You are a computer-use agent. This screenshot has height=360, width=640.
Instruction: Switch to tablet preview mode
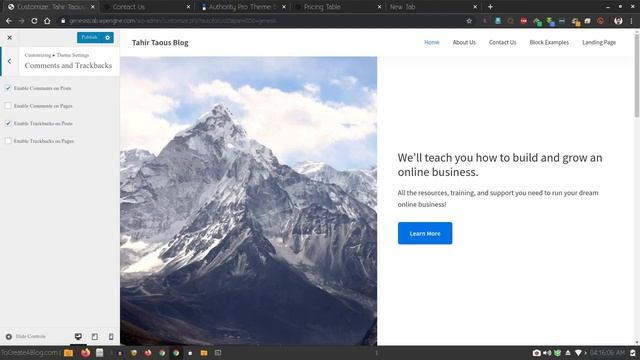point(95,336)
